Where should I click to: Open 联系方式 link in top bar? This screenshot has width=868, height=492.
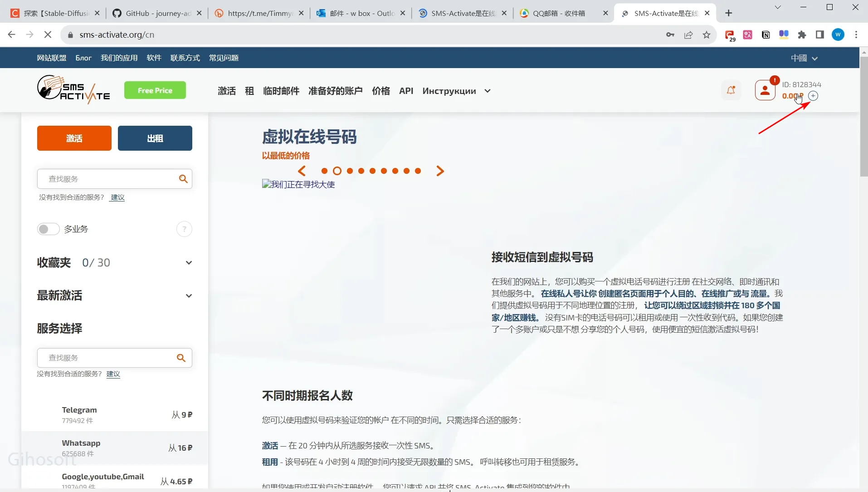(x=185, y=58)
